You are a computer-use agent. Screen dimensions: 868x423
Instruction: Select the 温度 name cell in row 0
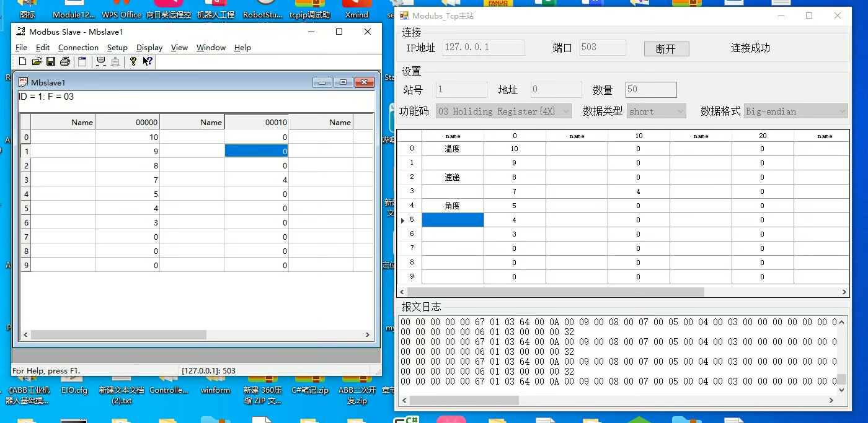(453, 149)
